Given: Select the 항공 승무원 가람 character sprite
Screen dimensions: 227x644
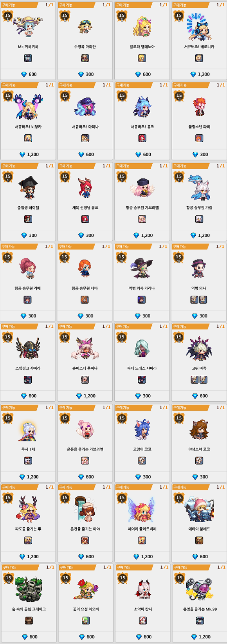Looking at the screenshot, I should click(200, 188).
